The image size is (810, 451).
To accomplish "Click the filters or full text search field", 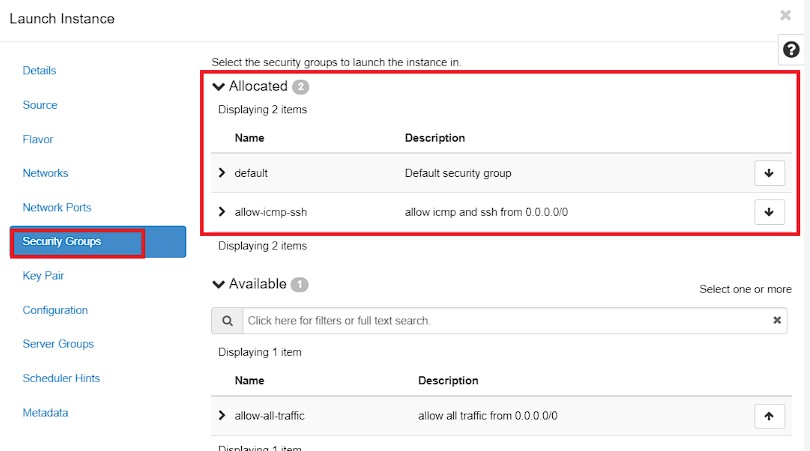I will pos(506,321).
